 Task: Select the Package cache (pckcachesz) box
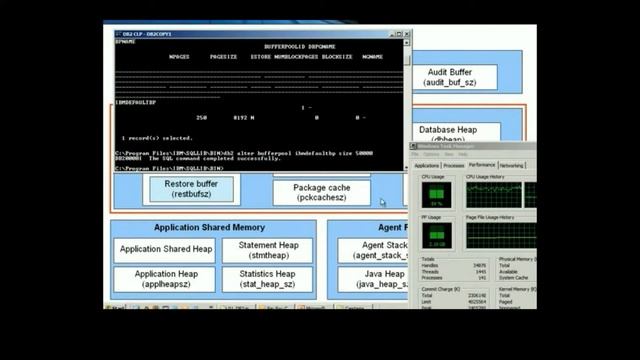(322, 193)
